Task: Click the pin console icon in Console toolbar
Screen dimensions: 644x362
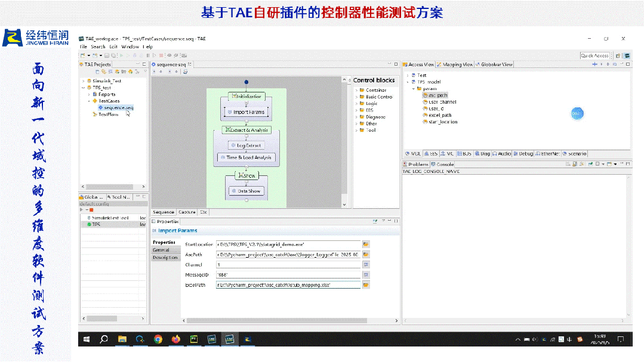Action: point(590,164)
